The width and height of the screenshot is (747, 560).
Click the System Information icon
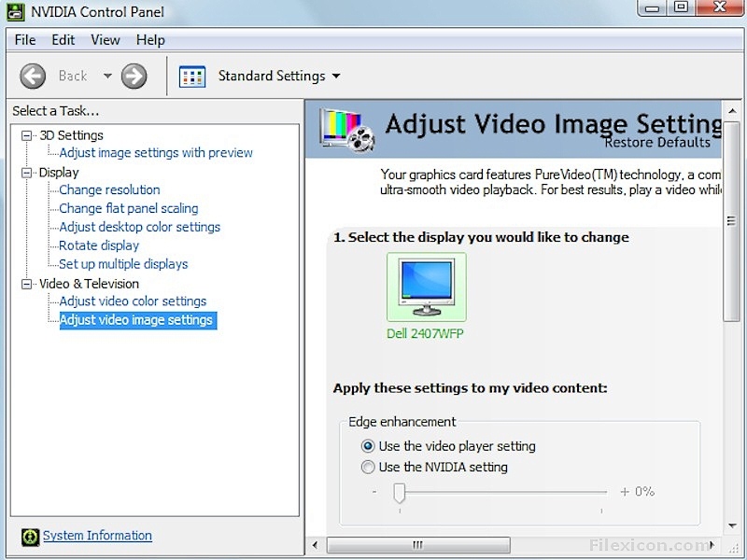point(29,536)
